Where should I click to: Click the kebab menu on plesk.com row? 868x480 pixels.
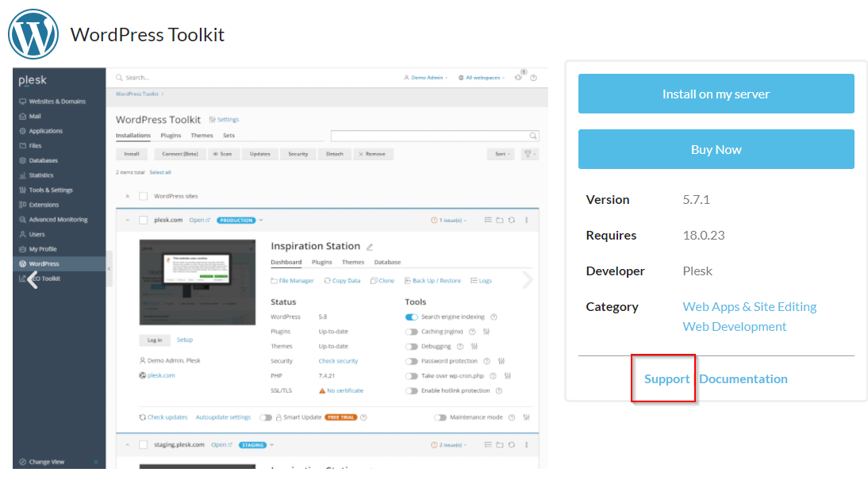coord(526,221)
